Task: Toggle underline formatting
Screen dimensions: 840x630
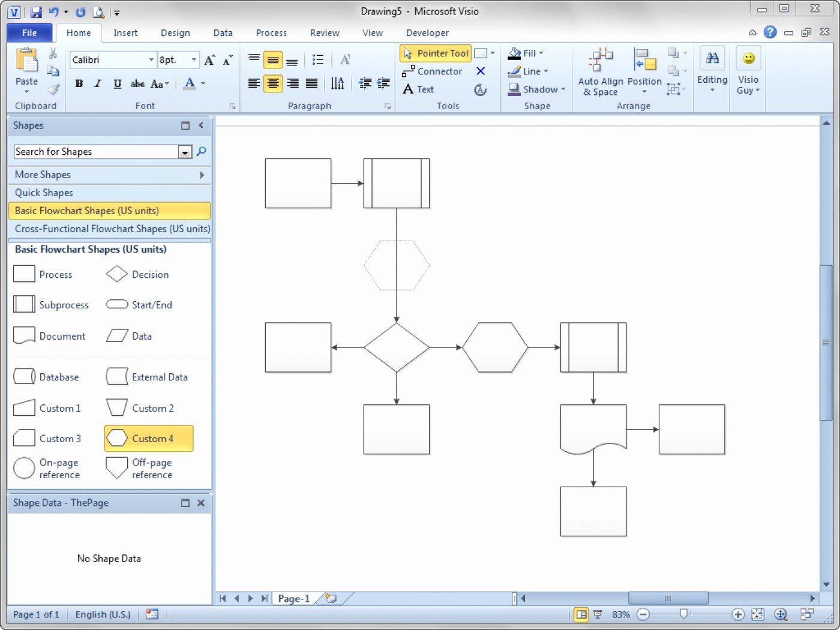Action: (118, 83)
